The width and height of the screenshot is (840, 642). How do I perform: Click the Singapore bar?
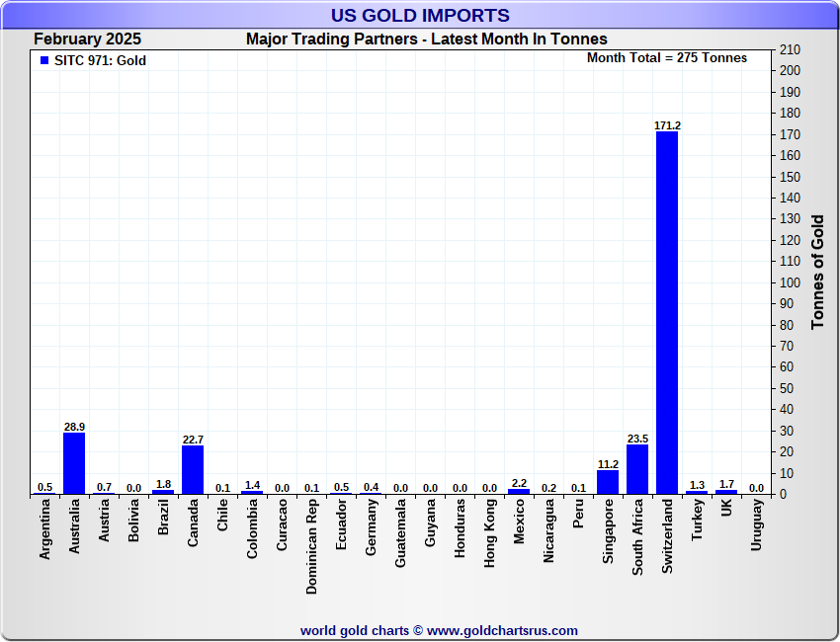point(608,482)
